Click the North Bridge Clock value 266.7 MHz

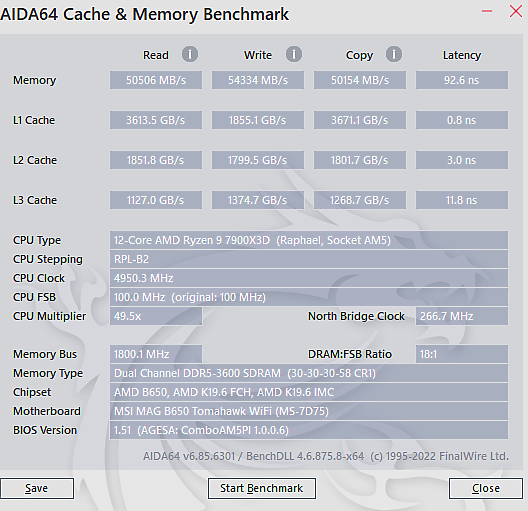click(x=462, y=316)
